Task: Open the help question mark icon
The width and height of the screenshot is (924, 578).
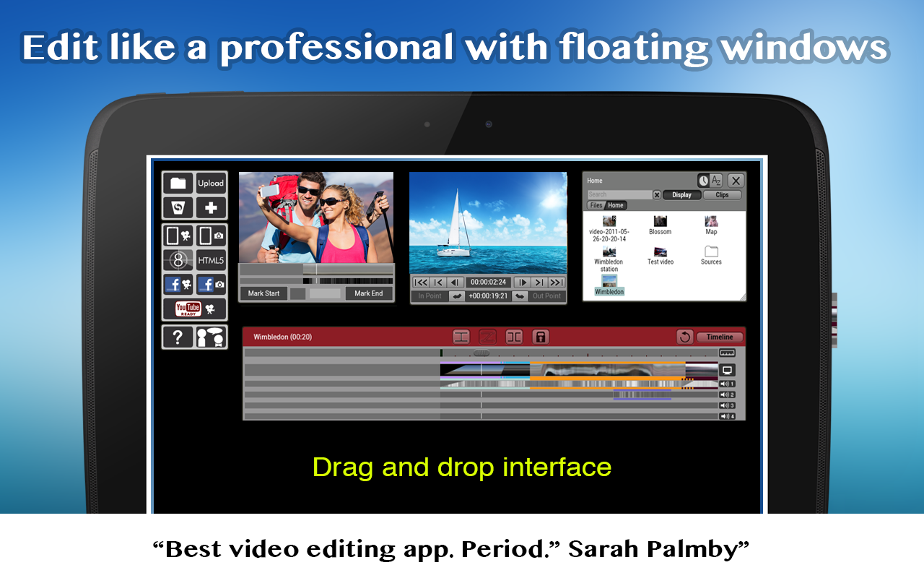Action: (178, 337)
